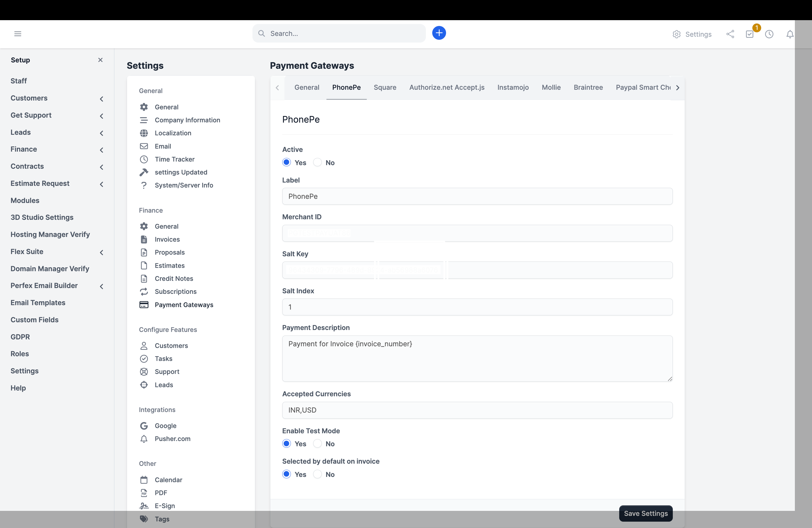Image resolution: width=812 pixels, height=528 pixels.
Task: Open the tasks checkmark icon with badge
Action: 750,34
